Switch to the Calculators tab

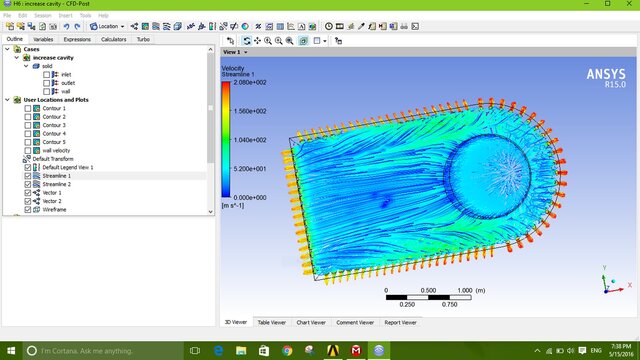(113, 40)
